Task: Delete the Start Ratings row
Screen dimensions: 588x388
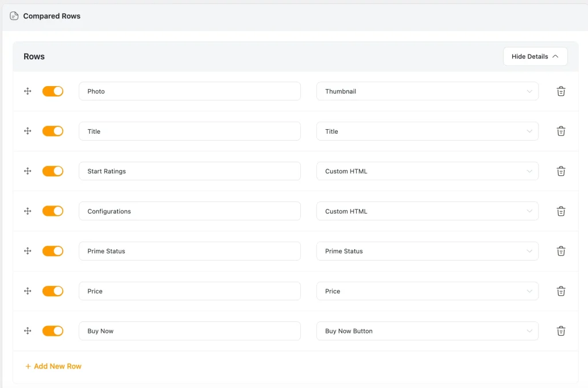Action: 560,171
